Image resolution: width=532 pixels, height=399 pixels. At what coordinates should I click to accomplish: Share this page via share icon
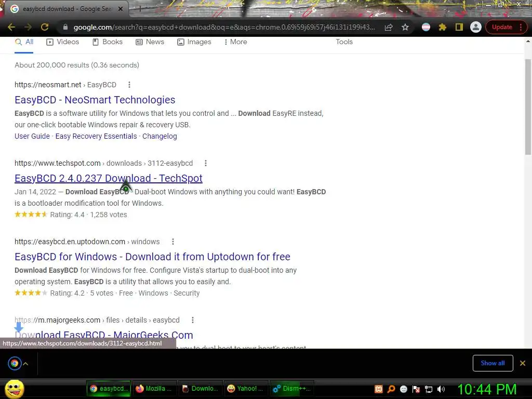(x=389, y=27)
